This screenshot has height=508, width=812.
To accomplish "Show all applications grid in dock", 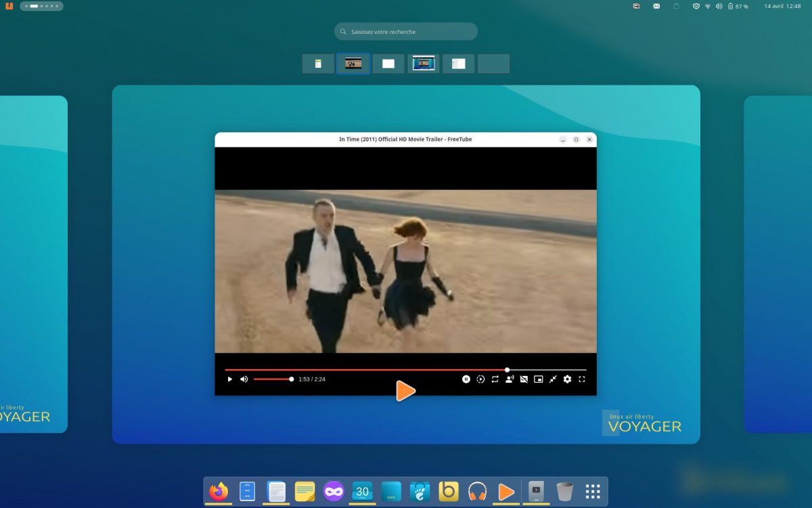I will (593, 491).
